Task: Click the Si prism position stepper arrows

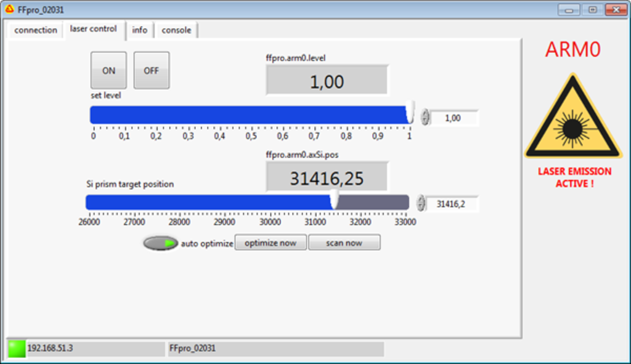Action: tap(421, 204)
